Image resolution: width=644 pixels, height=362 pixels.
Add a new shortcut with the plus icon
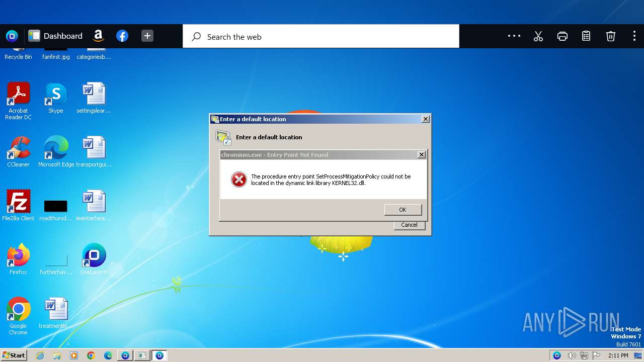click(x=147, y=36)
